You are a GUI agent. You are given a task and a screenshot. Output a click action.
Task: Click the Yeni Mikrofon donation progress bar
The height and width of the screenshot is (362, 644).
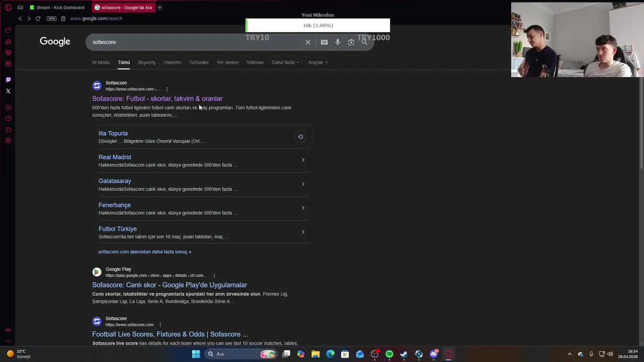tap(317, 26)
